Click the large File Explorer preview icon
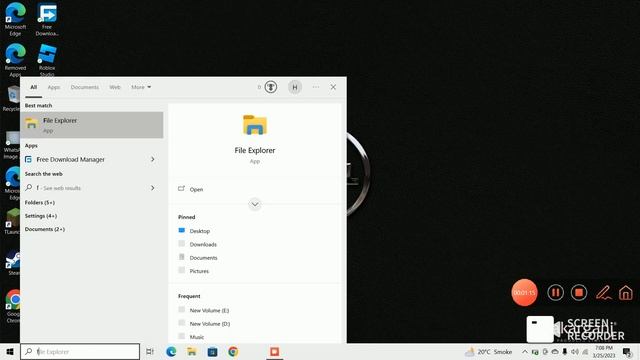The image size is (640, 360). coord(255,125)
